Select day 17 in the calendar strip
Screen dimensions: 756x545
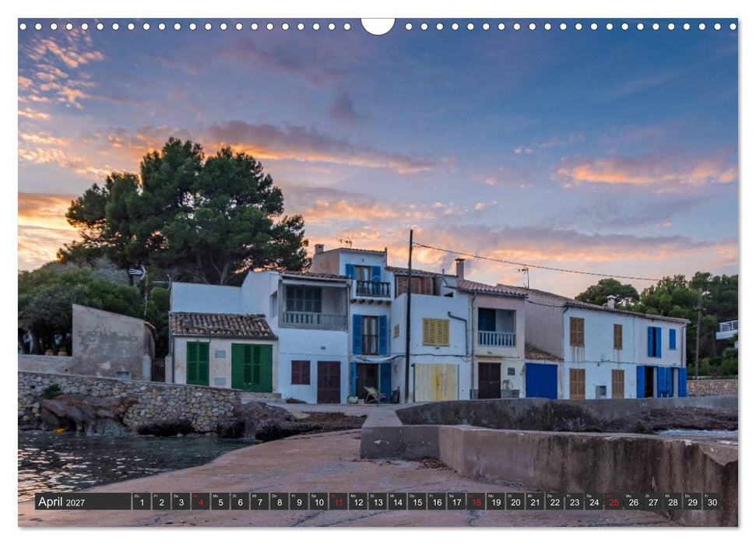(x=456, y=501)
